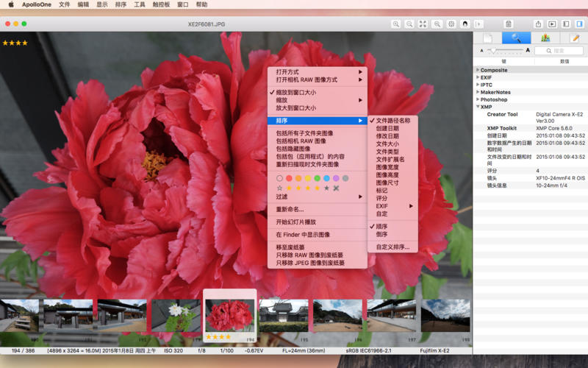This screenshot has width=588, height=368.
Task: Click the face detection silhouette toolbar icon
Action: 465,24
